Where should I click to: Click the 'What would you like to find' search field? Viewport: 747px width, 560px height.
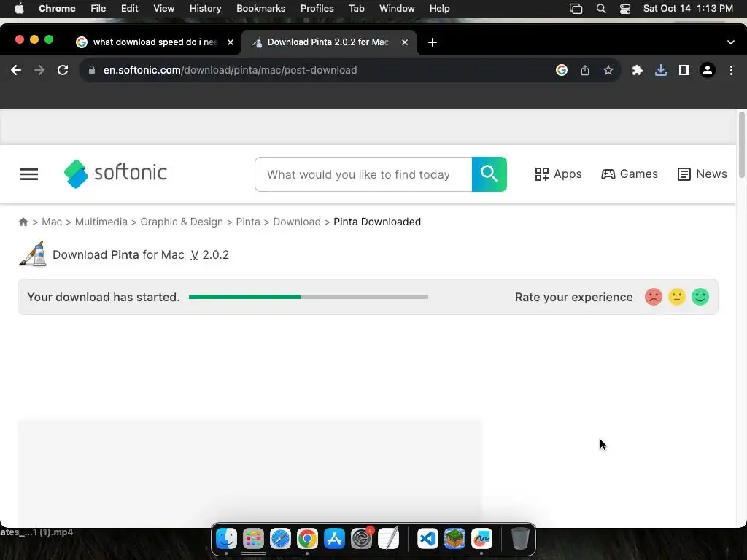click(x=363, y=174)
